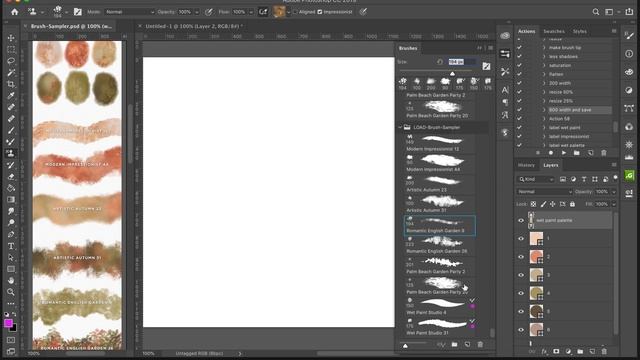Open the Brushes panel flyout menu
This screenshot has width=640, height=360.
[x=490, y=48]
